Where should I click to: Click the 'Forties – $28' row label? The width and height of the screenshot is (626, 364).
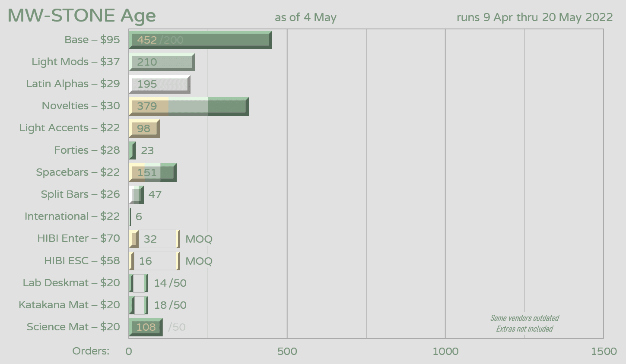[x=87, y=150]
